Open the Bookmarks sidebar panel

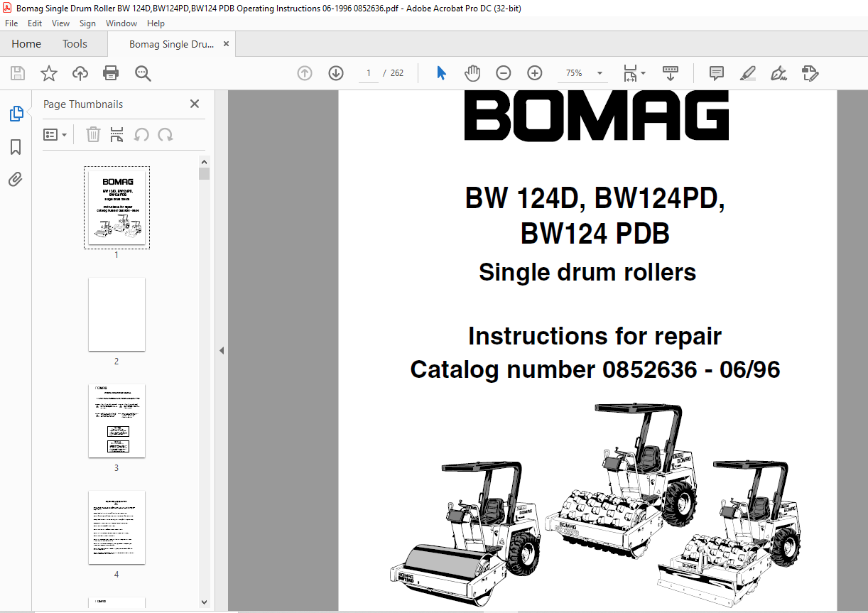coord(16,147)
